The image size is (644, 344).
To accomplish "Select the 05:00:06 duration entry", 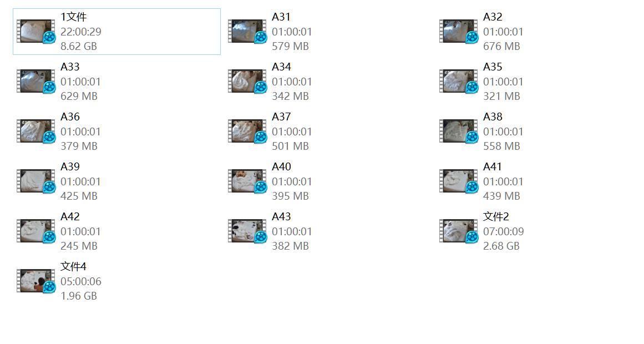I will pyautogui.click(x=81, y=281).
